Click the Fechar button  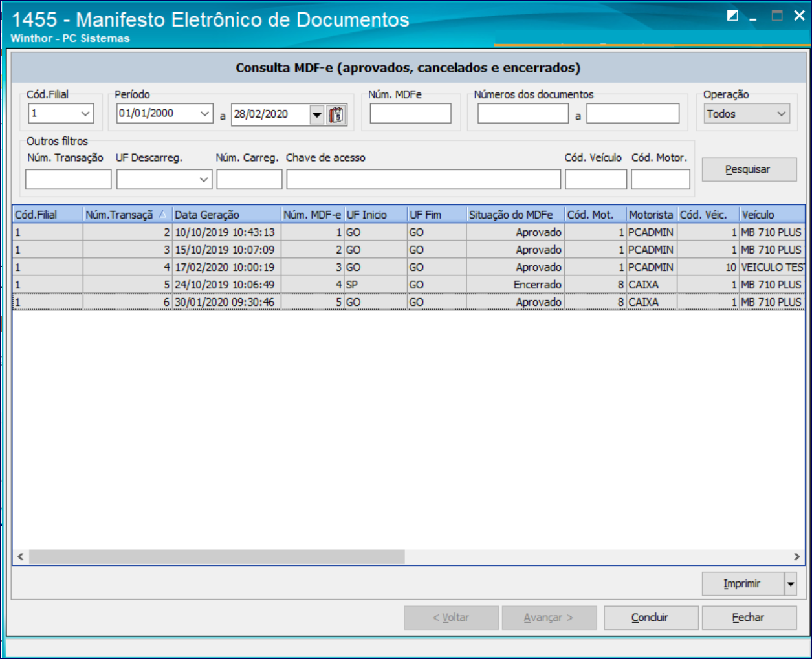[x=749, y=618]
